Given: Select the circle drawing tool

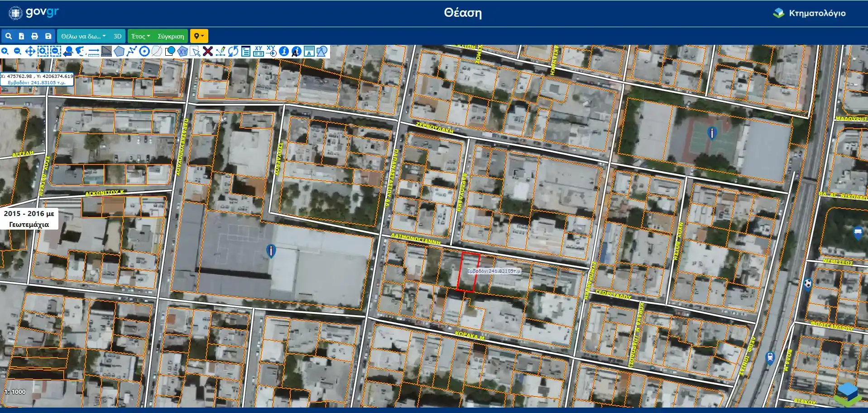Looking at the screenshot, I should pyautogui.click(x=144, y=51).
